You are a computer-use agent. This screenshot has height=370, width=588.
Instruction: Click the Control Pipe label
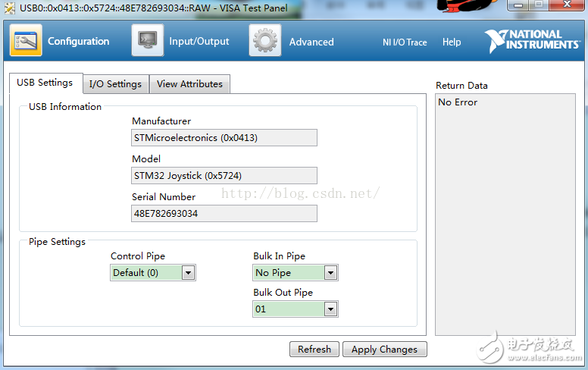click(138, 256)
